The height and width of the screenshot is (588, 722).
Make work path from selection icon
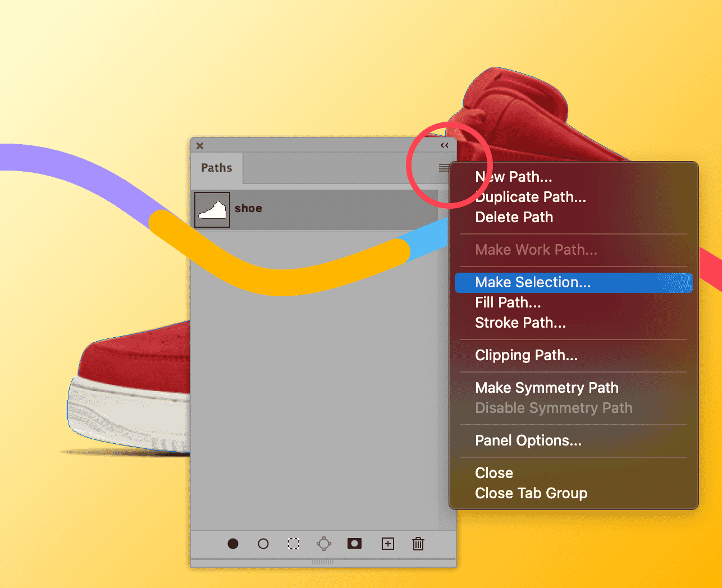pos(324,544)
